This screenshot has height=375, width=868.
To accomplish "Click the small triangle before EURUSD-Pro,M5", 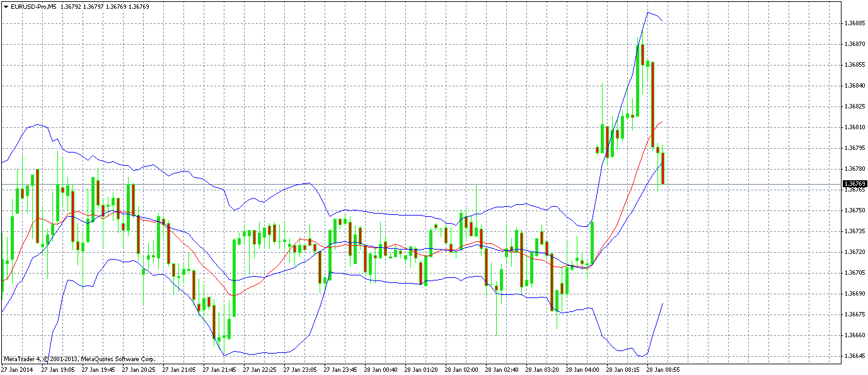I will [x=6, y=6].
